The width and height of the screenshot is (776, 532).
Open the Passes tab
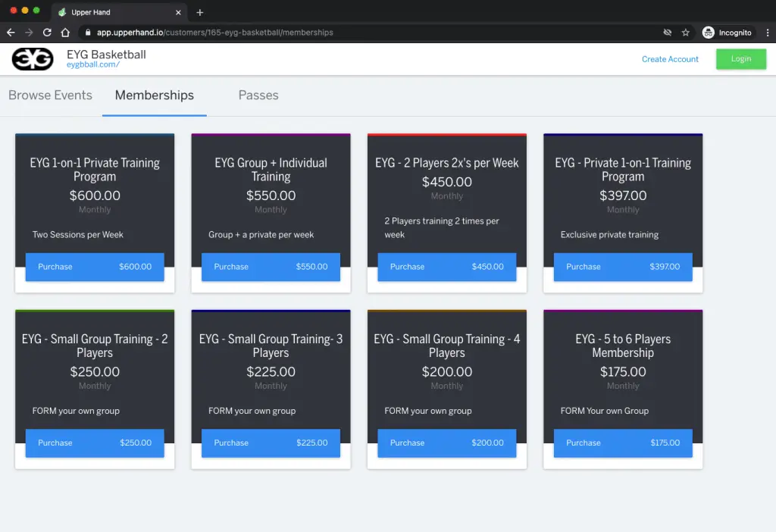[258, 95]
